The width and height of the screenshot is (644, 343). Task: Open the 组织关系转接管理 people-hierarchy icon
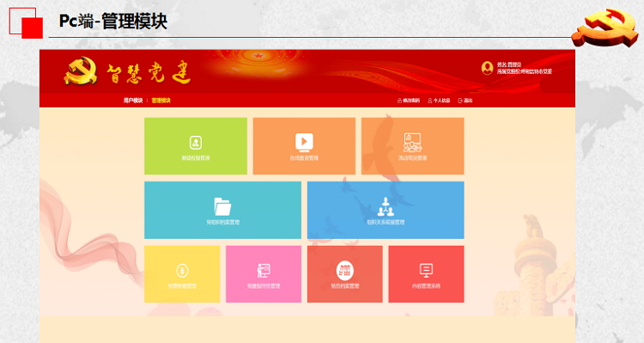coord(386,206)
